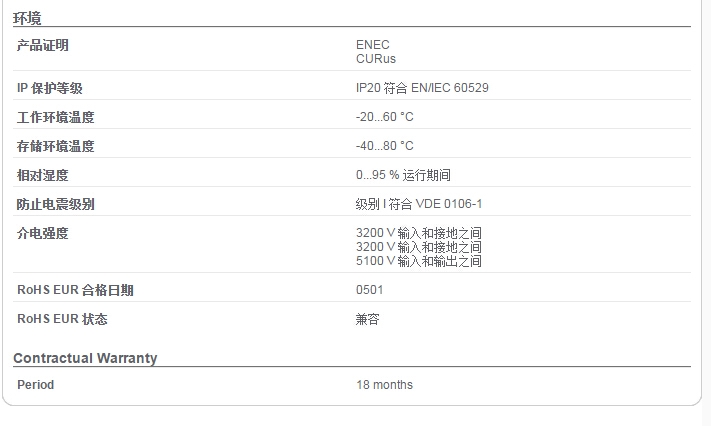This screenshot has width=711, height=426.
Task: Click the -20...60 °C temperature value
Action: click(385, 117)
